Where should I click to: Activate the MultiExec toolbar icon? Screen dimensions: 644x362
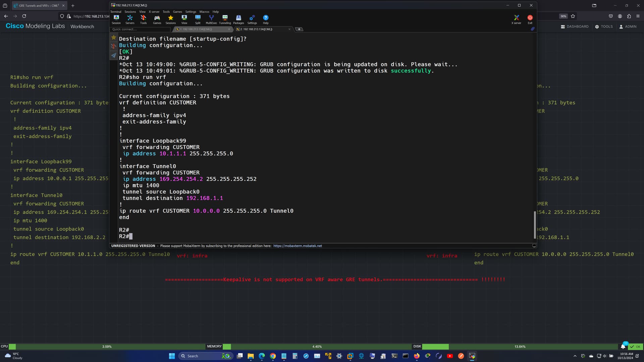(211, 19)
